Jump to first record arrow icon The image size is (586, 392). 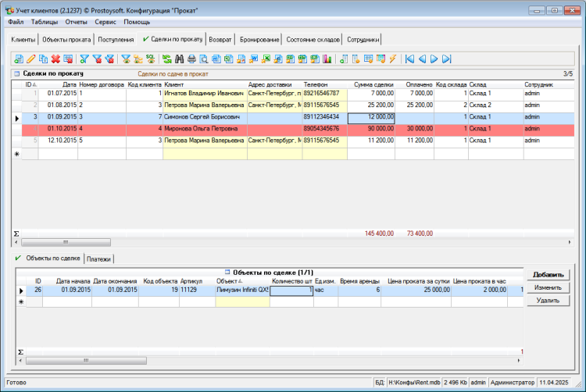pyautogui.click(x=409, y=59)
